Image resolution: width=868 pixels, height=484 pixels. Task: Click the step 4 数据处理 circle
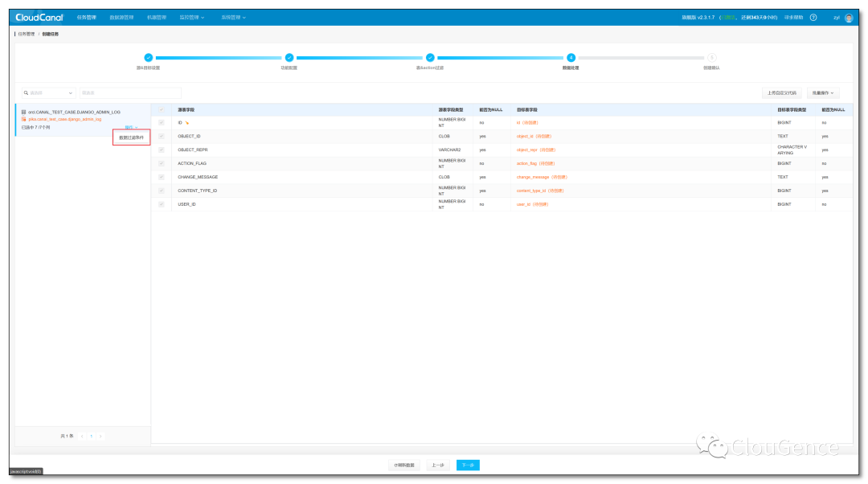click(571, 58)
